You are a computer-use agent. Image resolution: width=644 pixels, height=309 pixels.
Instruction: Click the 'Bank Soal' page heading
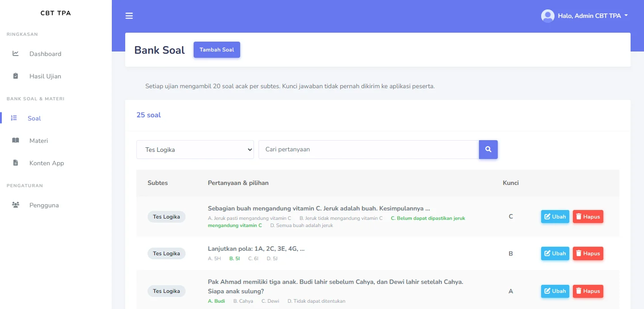pos(160,50)
